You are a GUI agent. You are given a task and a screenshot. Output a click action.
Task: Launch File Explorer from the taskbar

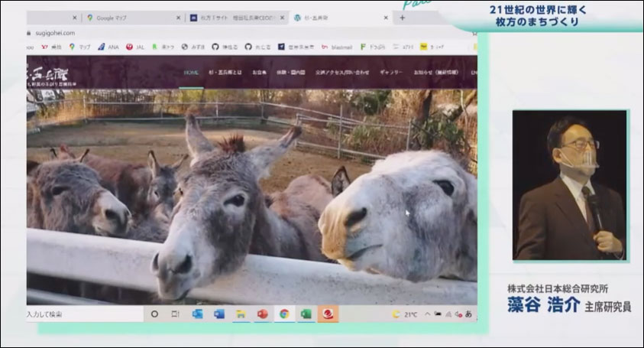click(x=241, y=314)
